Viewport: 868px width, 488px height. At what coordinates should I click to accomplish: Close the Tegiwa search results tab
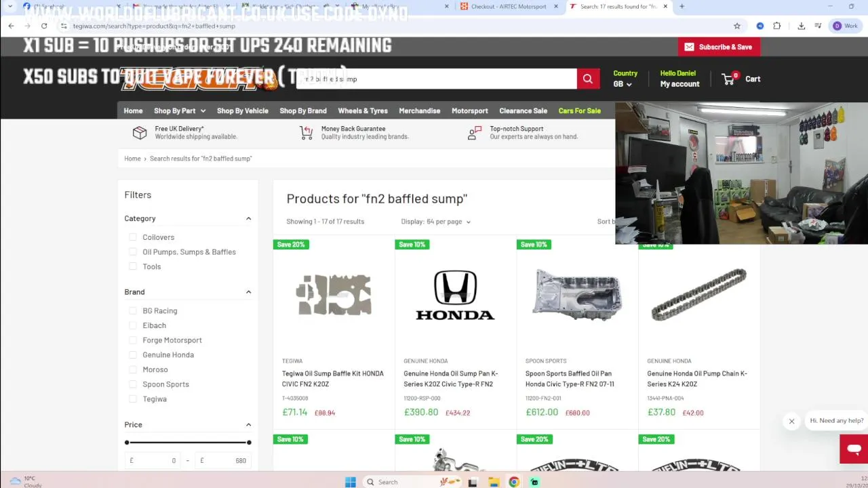point(665,7)
